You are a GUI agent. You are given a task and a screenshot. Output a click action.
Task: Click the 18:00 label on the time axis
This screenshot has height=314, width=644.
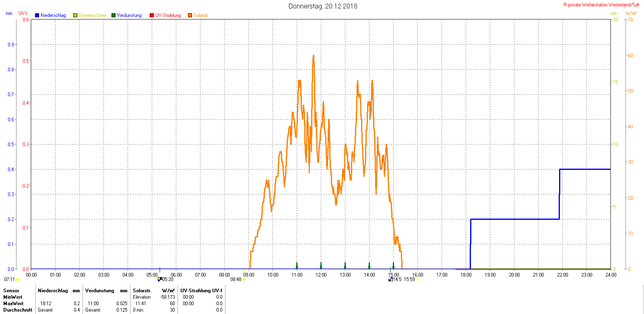[x=466, y=275]
